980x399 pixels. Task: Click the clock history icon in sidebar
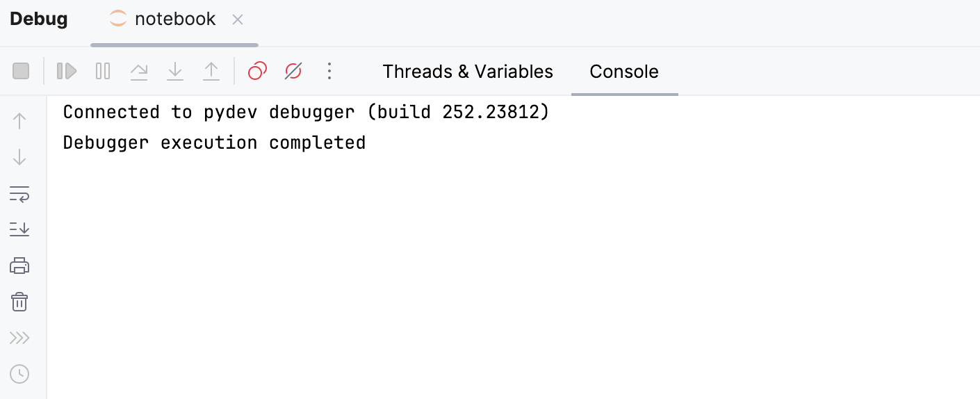(x=19, y=374)
